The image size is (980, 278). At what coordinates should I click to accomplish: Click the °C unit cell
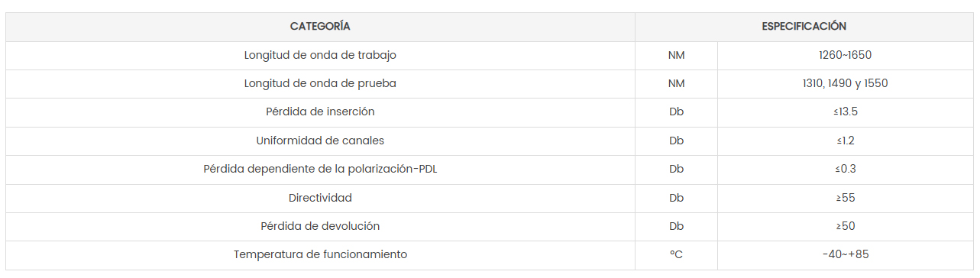(676, 255)
